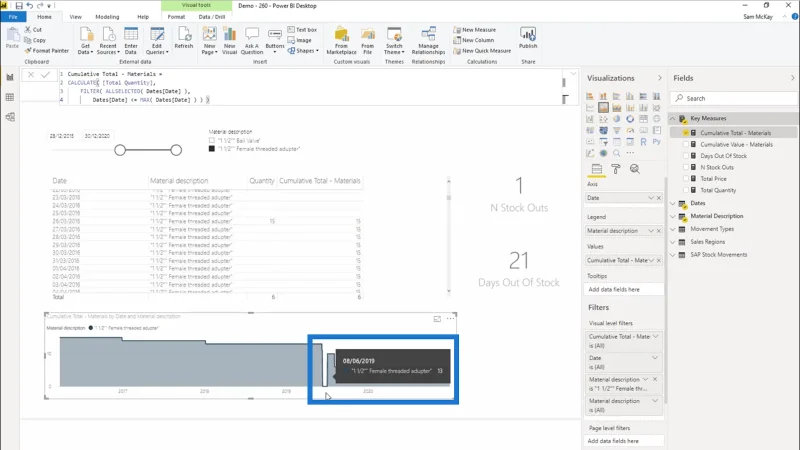Expand the Sales Regions table

(673, 242)
